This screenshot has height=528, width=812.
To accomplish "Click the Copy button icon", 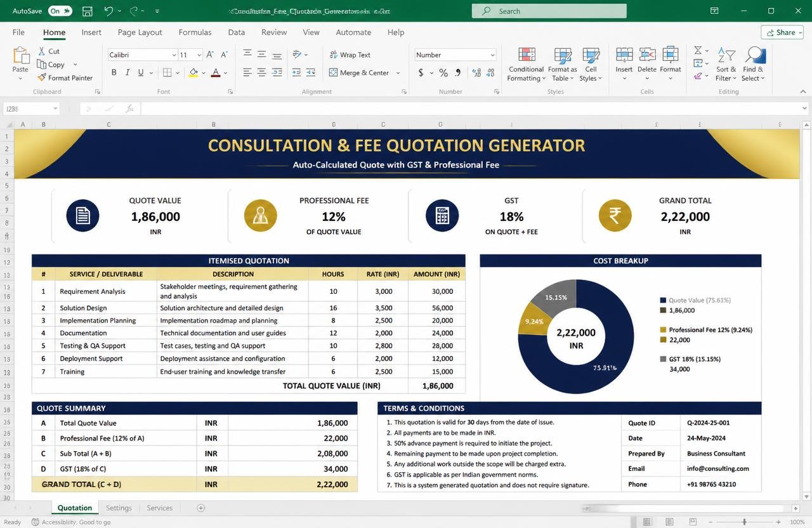I will coord(42,64).
